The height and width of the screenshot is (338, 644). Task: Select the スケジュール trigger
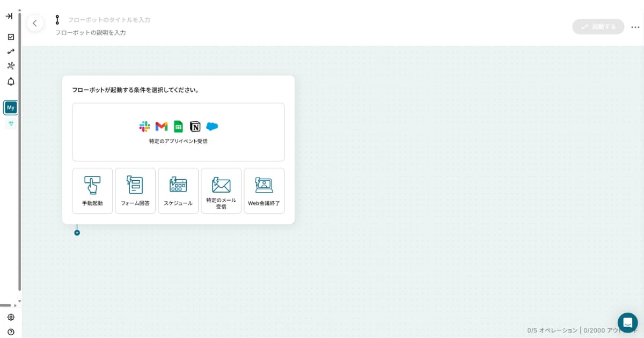tap(178, 191)
